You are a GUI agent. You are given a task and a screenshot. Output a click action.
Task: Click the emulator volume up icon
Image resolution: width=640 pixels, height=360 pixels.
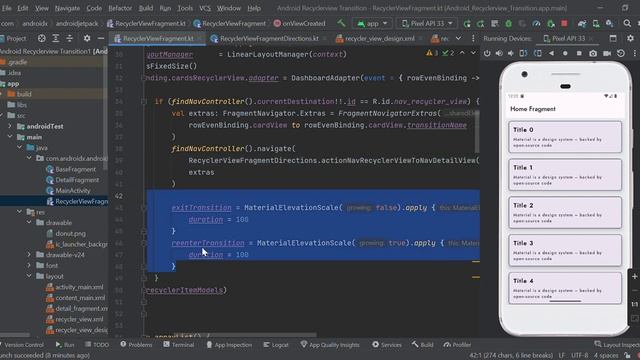coord(499,53)
